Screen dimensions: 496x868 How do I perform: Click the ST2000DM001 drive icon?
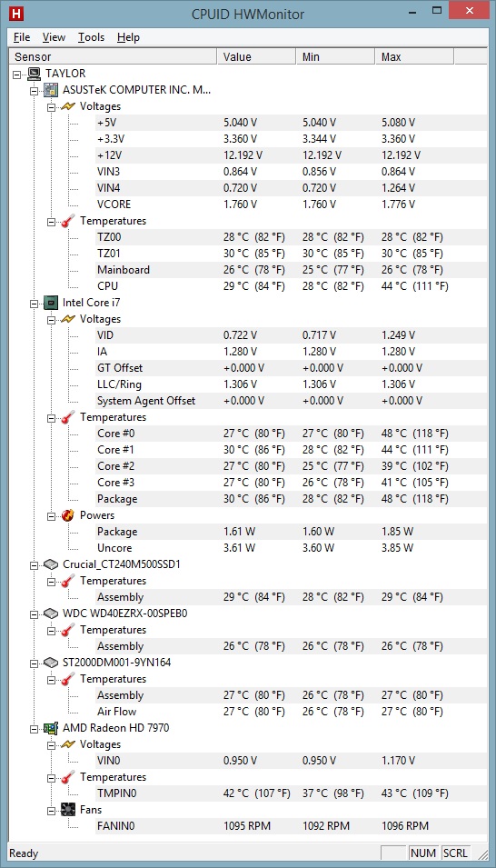pyautogui.click(x=52, y=663)
